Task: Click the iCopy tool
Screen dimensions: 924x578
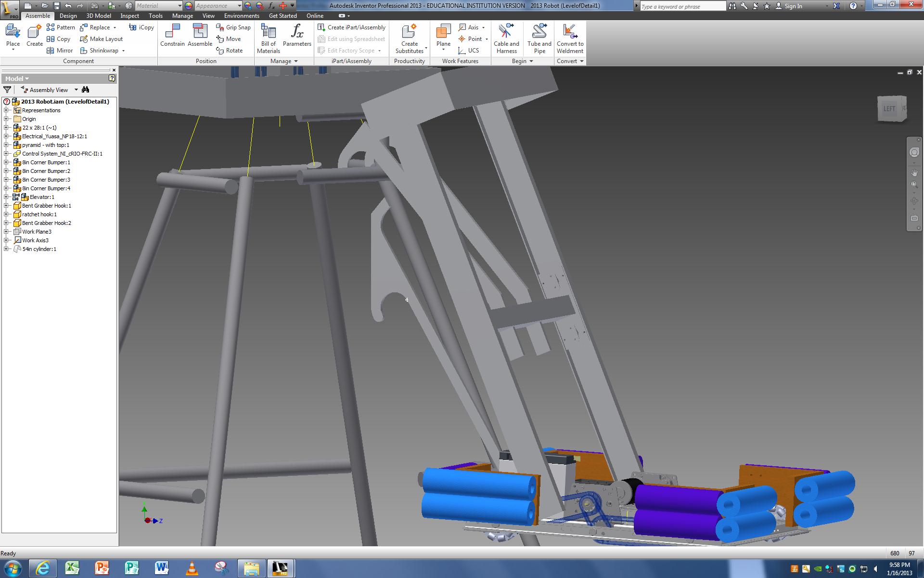Action: [141, 27]
